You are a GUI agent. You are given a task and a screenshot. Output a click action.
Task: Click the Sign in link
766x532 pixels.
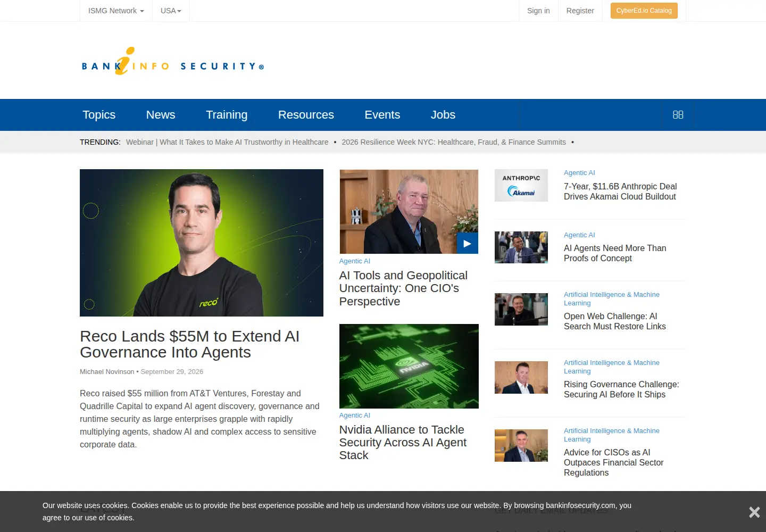[538, 11]
